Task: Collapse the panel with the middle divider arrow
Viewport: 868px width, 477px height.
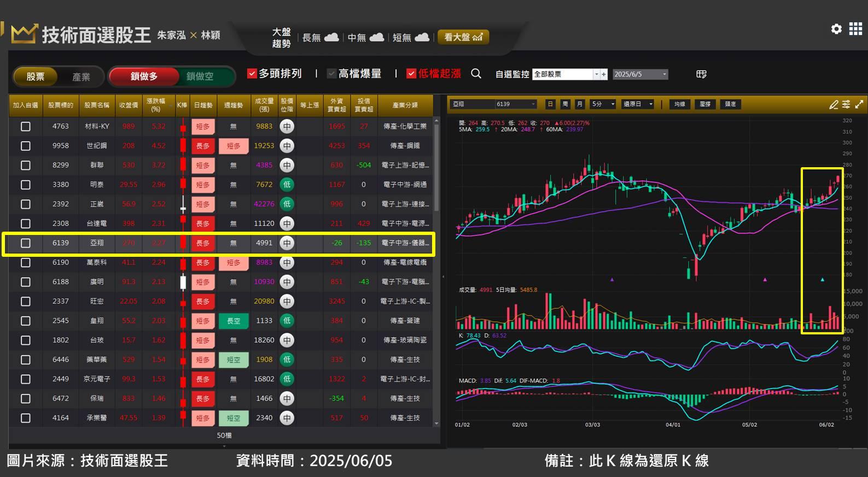Action: point(443,277)
